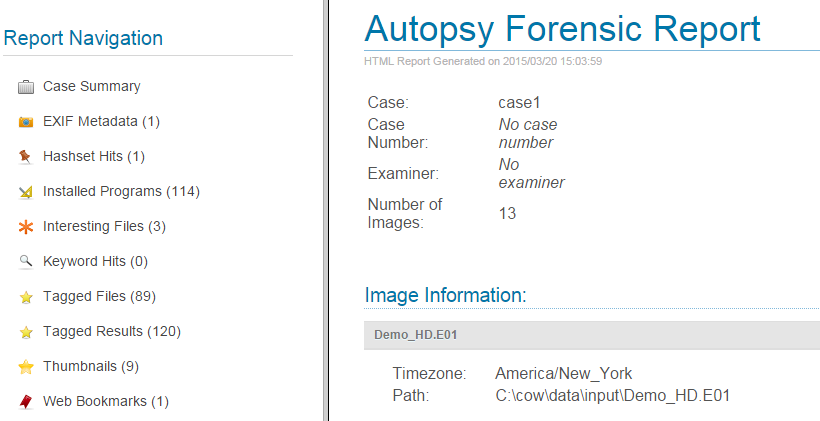
Task: View Interesting Files (3) section
Action: 104,227
